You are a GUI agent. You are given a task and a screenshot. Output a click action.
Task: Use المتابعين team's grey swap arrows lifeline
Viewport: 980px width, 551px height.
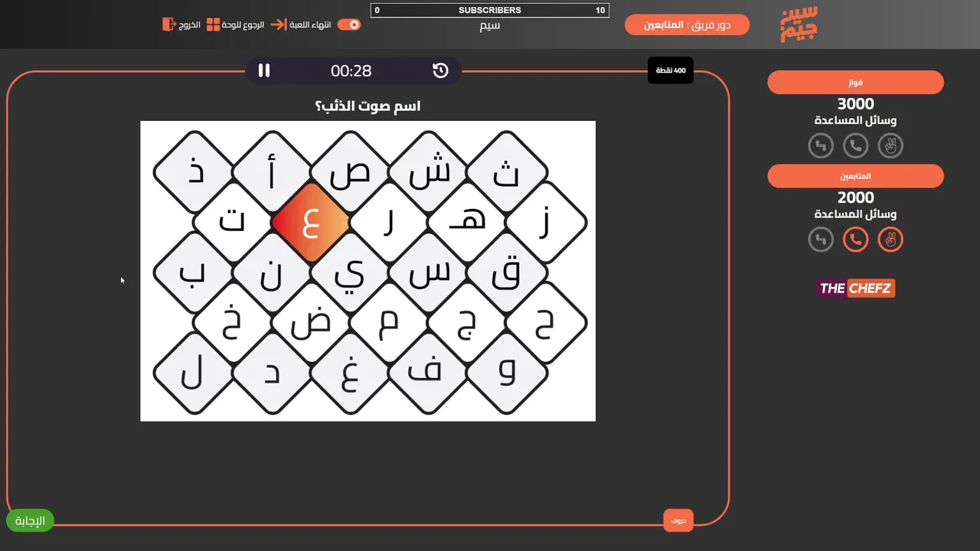821,240
